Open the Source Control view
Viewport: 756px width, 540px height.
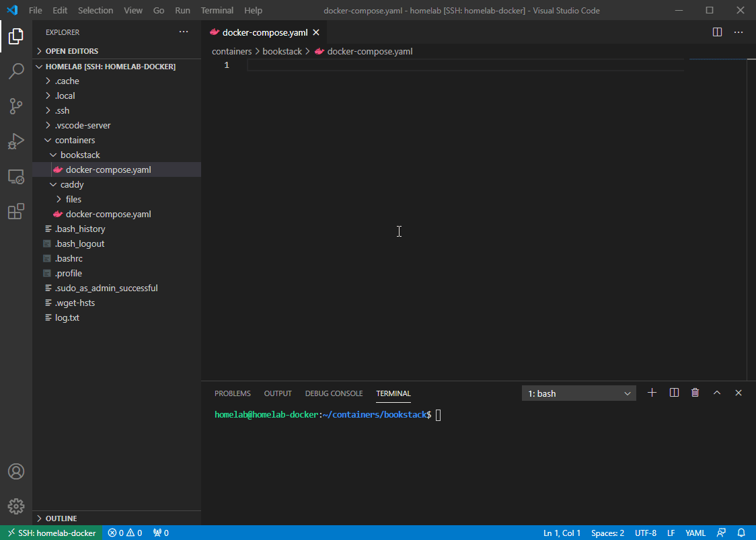(x=16, y=106)
